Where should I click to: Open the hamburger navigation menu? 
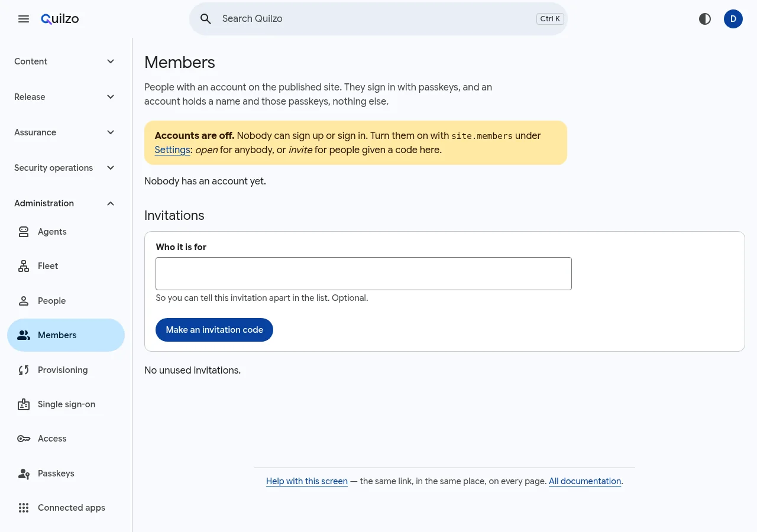click(24, 19)
